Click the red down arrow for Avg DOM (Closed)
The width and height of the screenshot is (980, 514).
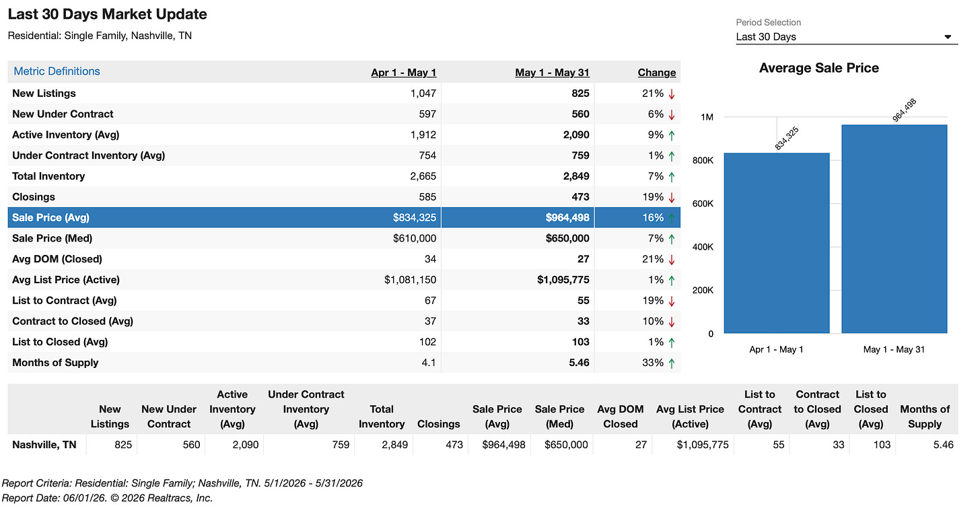pos(671,259)
